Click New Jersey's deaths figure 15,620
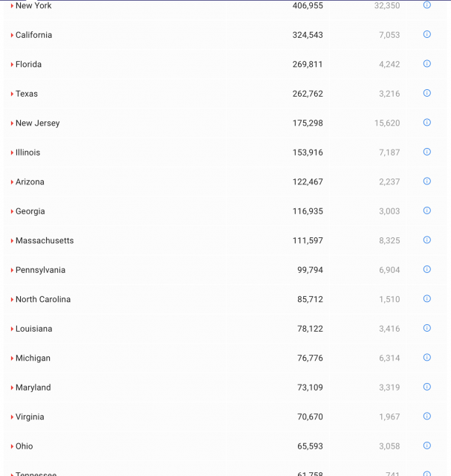This screenshot has width=451, height=476. point(387,123)
